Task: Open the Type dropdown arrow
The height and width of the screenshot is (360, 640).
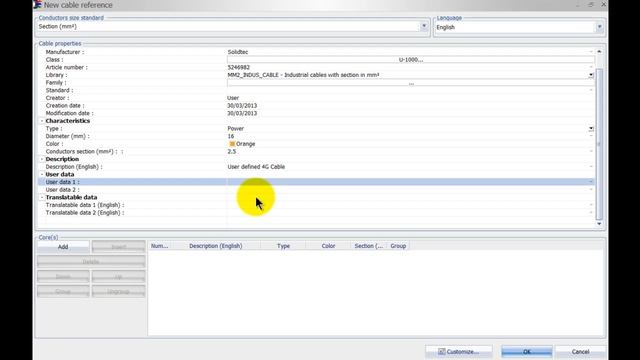Action: [x=591, y=129]
